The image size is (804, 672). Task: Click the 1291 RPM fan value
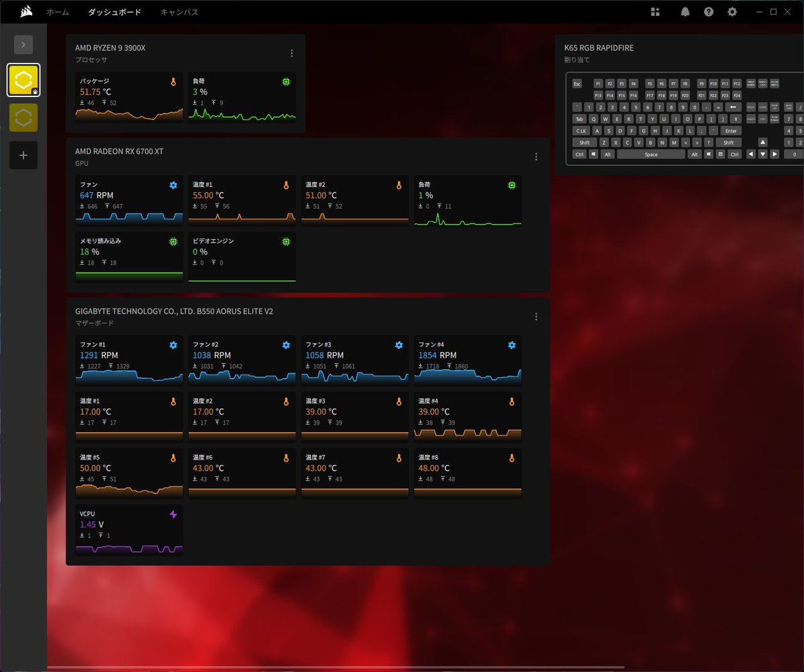coord(98,355)
